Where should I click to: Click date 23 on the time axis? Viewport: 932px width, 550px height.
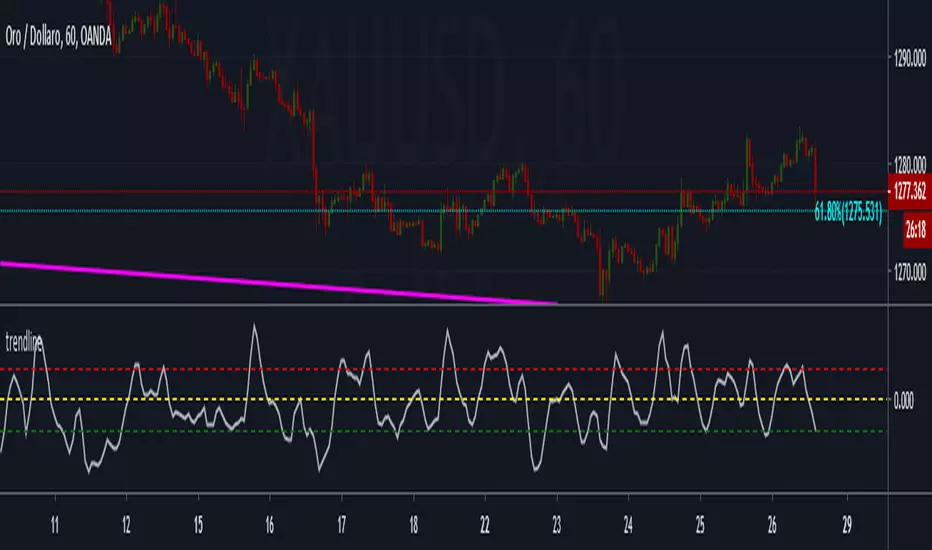[557, 525]
